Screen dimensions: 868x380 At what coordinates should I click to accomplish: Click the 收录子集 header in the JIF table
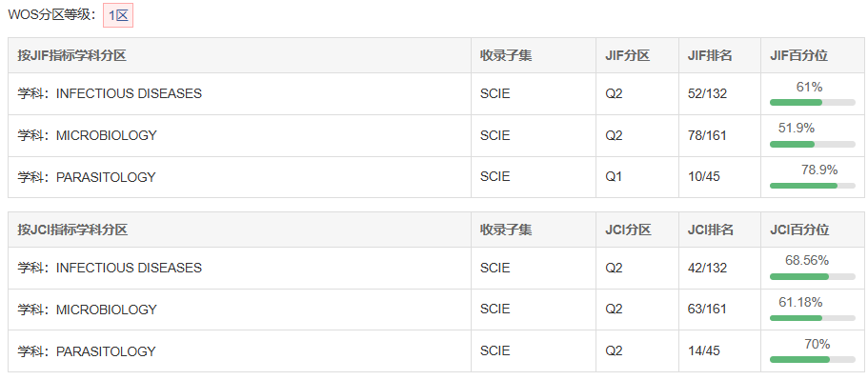(x=534, y=55)
